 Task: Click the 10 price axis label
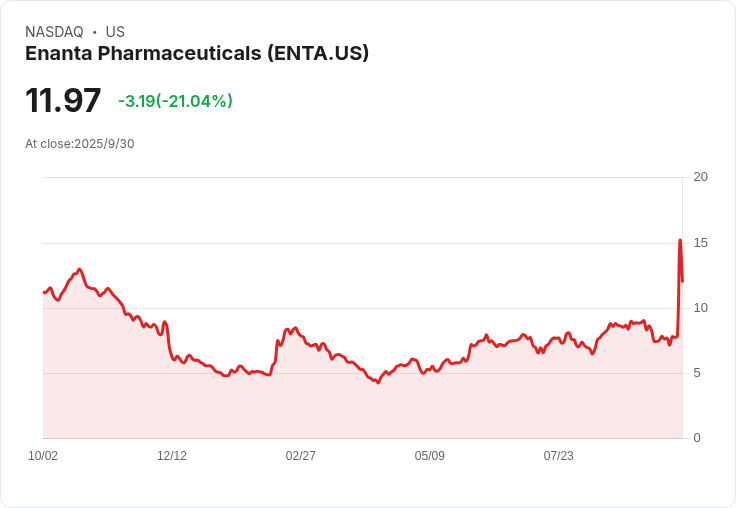[x=701, y=308]
